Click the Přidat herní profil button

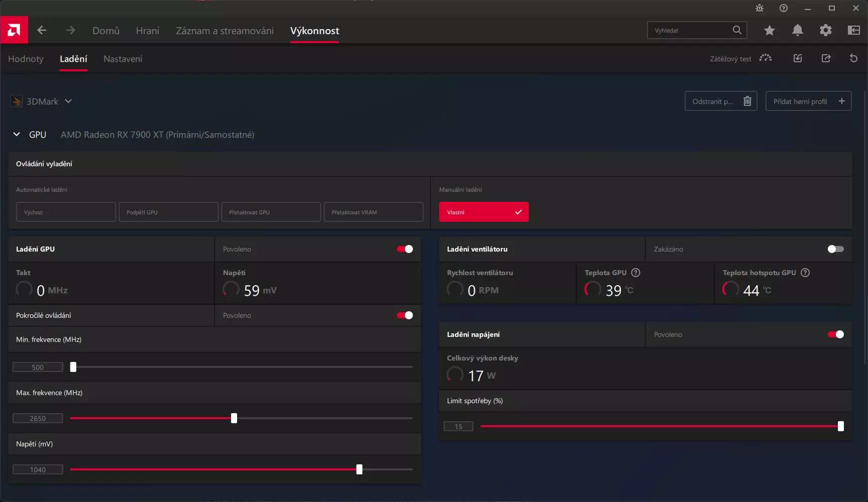click(x=808, y=101)
